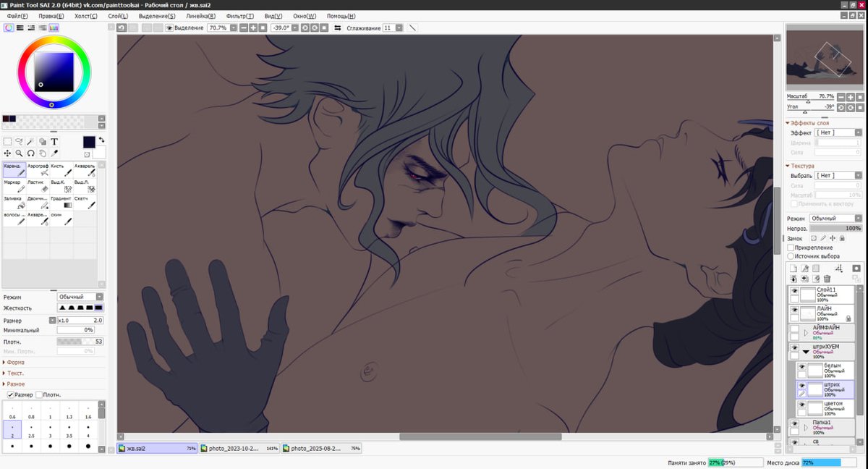Image resolution: width=868 pixels, height=469 pixels.
Task: Select the Move layer tool
Action: coord(7,153)
